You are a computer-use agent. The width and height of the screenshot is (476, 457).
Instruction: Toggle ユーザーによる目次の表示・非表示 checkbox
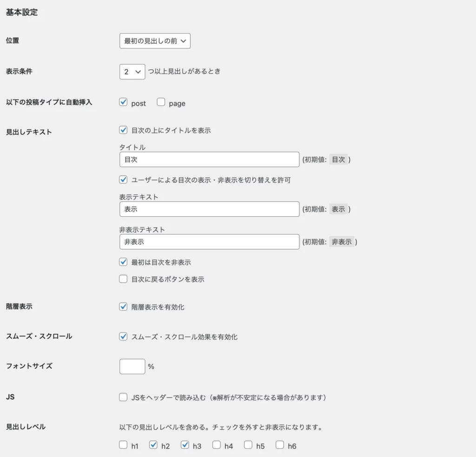pyautogui.click(x=123, y=179)
